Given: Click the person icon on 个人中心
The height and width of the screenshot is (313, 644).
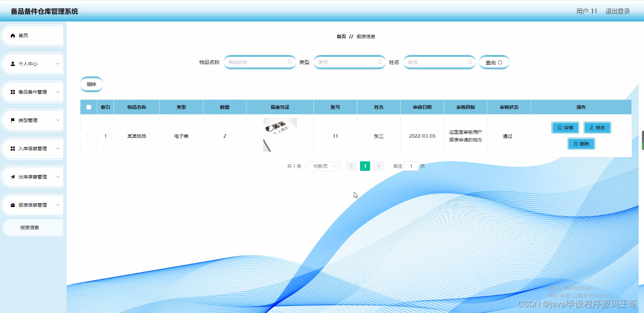Looking at the screenshot, I should click(x=12, y=63).
